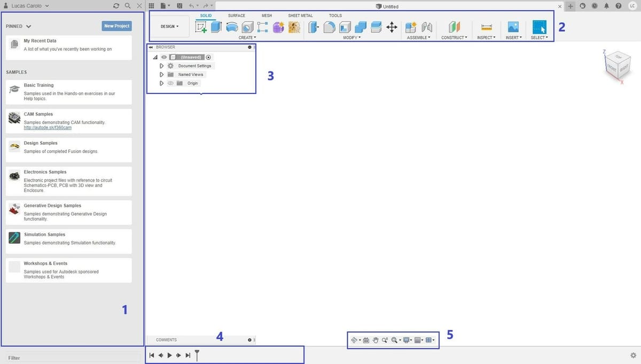Switch to the Solid tab

point(206,15)
